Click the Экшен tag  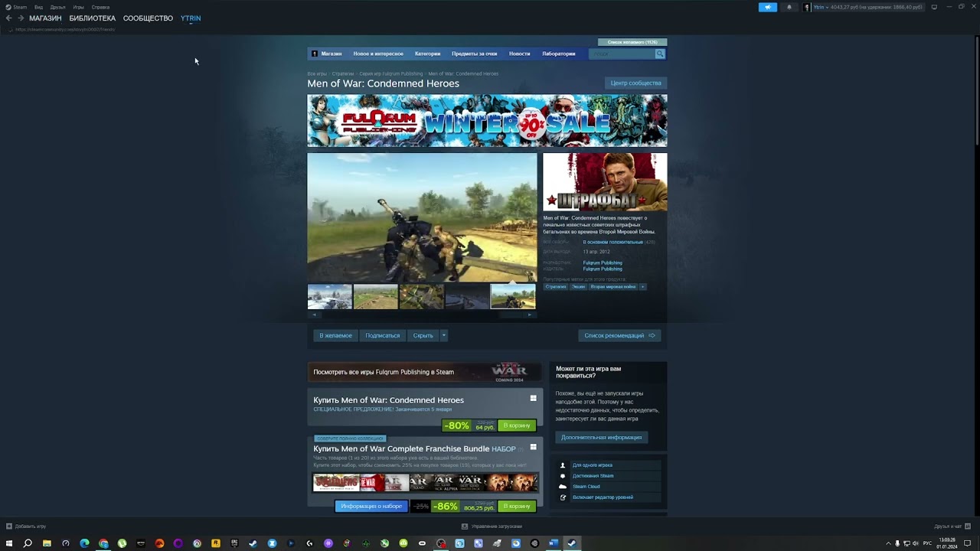pos(578,287)
